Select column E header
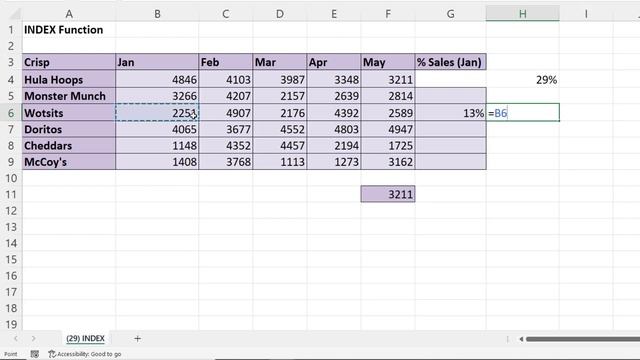The height and width of the screenshot is (360, 640). point(334,14)
